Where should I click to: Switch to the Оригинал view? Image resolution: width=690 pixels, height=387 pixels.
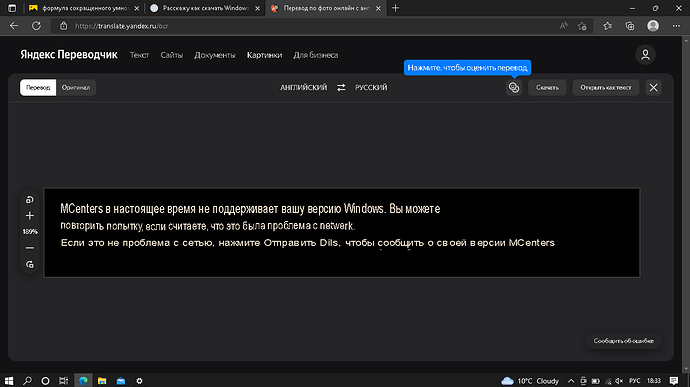[76, 88]
